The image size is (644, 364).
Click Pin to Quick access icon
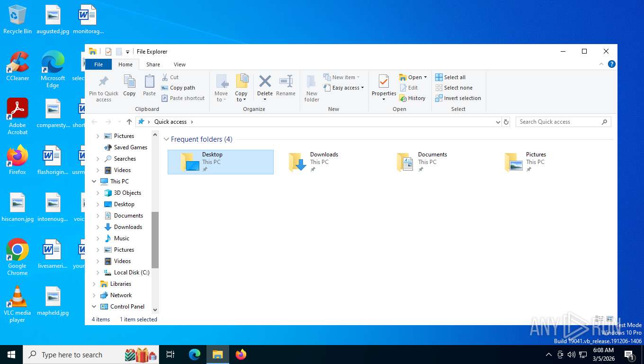[104, 88]
